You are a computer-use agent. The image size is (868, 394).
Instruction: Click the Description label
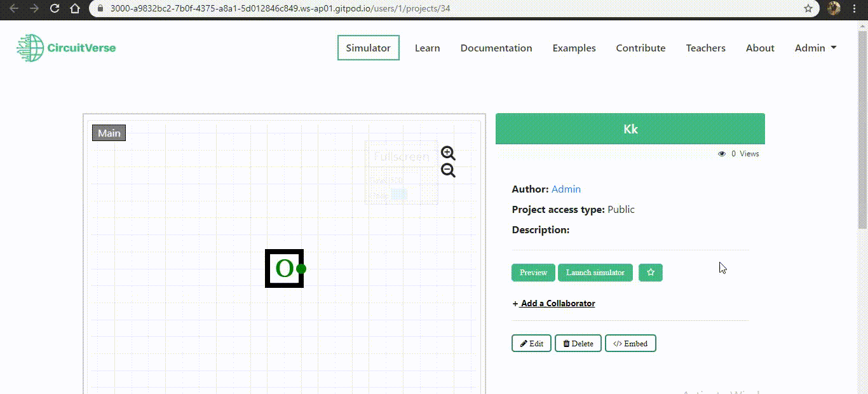click(x=541, y=229)
